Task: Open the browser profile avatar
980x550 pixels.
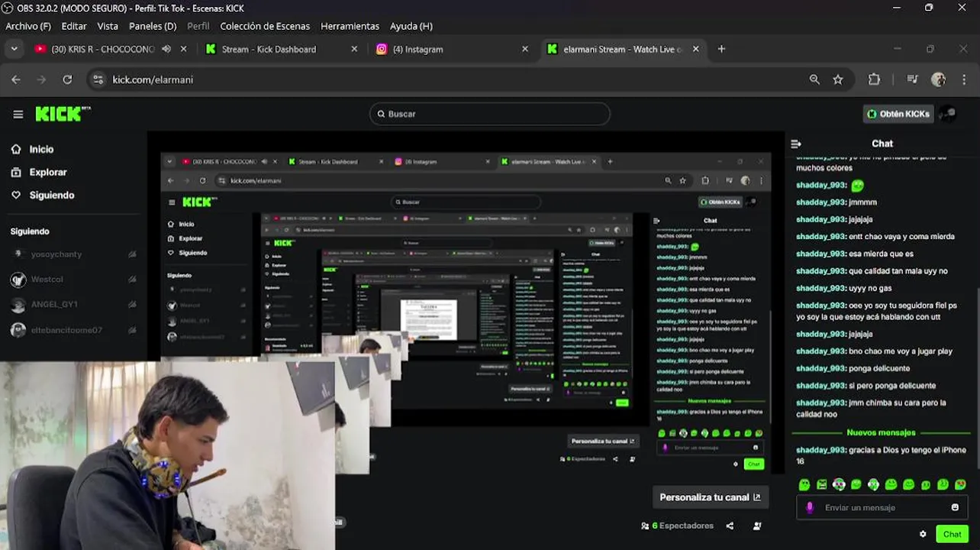Action: (939, 79)
